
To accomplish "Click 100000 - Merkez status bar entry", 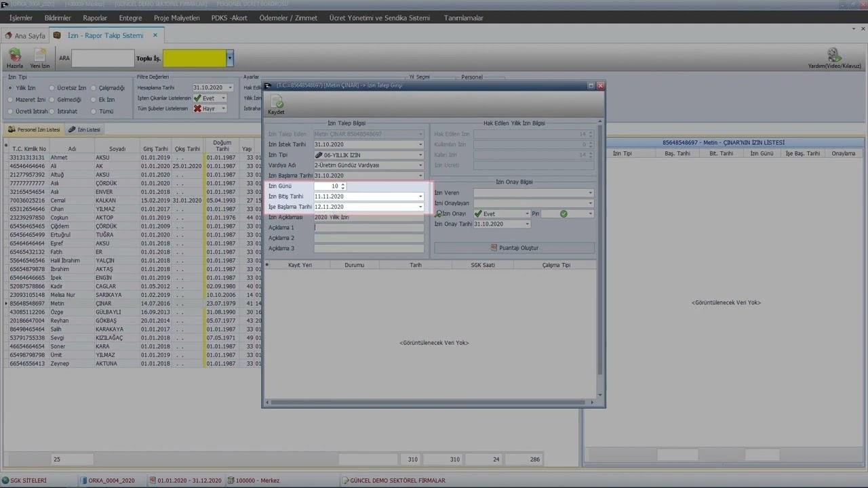I will pos(253,481).
